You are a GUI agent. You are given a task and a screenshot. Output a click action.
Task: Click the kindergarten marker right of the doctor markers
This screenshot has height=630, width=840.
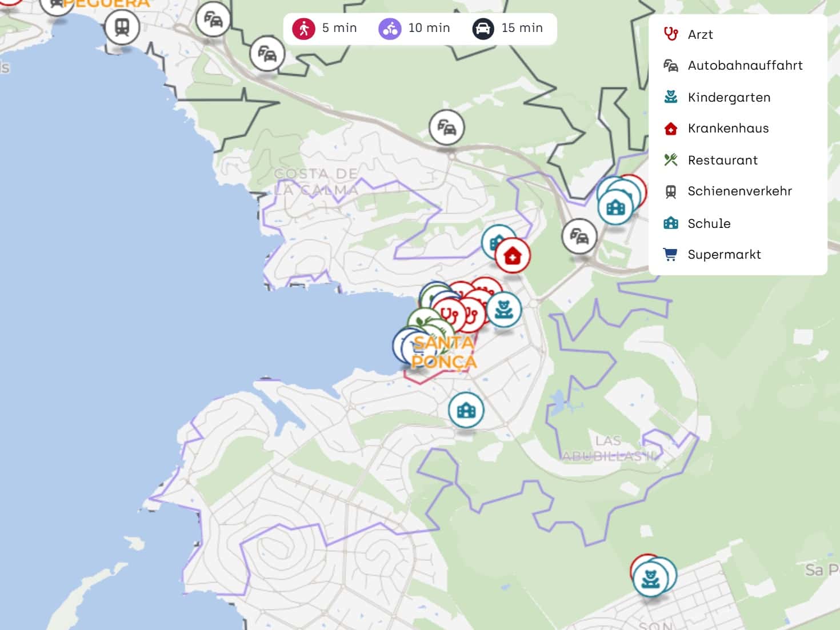coord(503,310)
